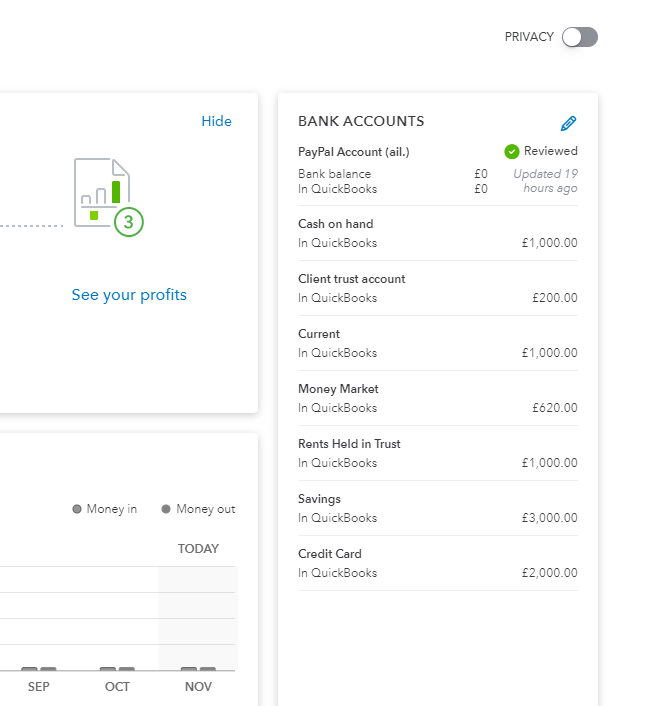Click the TODAY chart marker
The image size is (669, 706).
click(198, 548)
